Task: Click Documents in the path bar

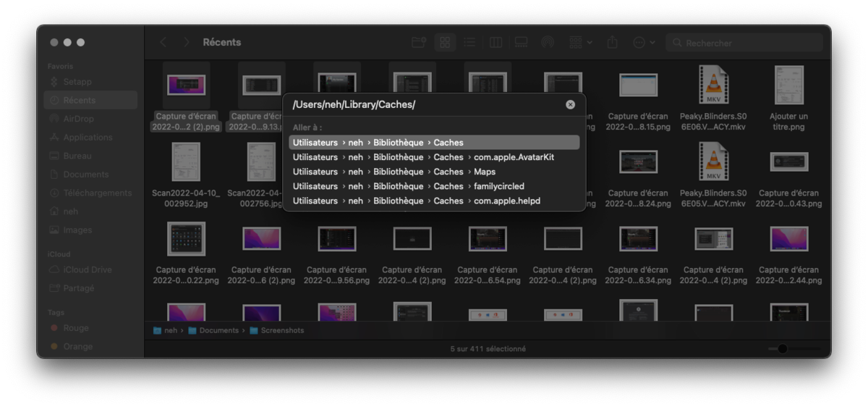Action: pos(213,330)
